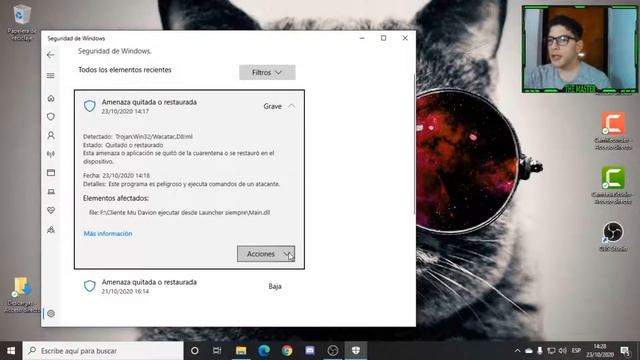Collapse the Grave threat entry chevron

tap(291, 106)
